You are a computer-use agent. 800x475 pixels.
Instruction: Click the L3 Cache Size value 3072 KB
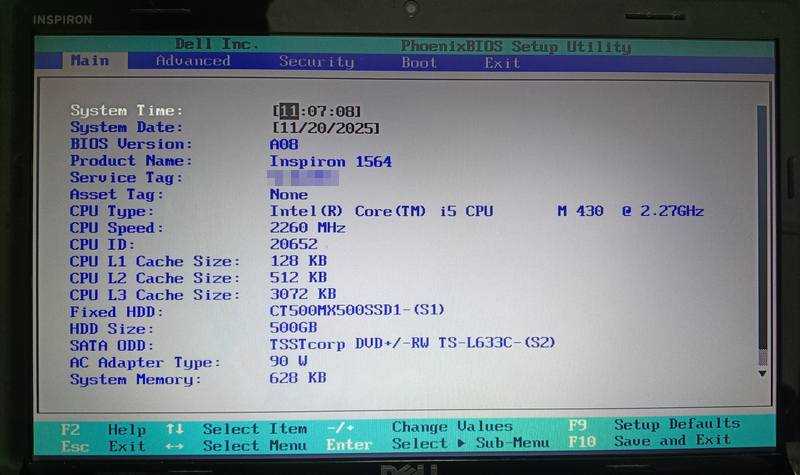click(303, 294)
